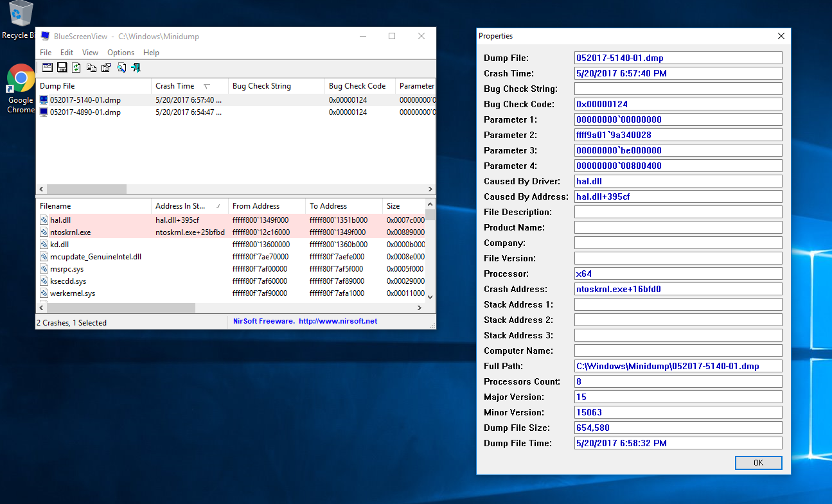Open the Options menu
This screenshot has width=832, height=504.
click(121, 53)
